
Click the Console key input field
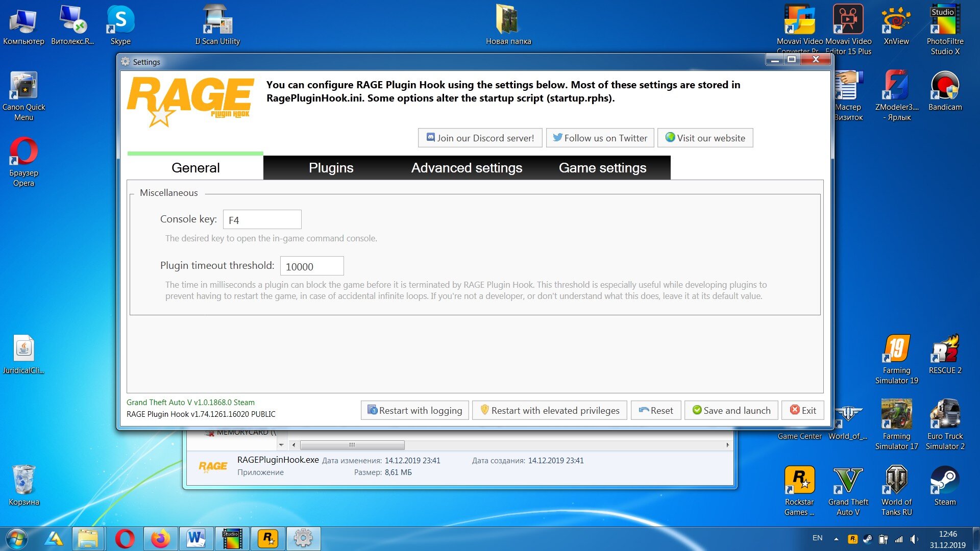262,219
